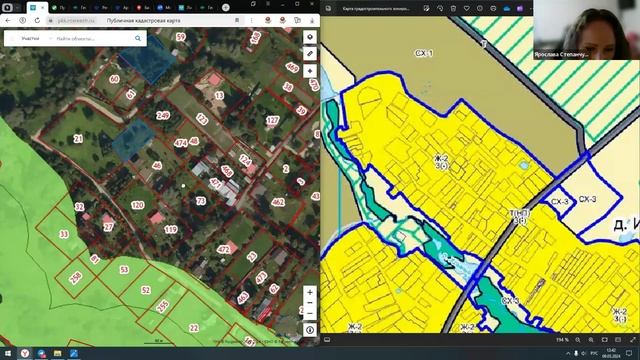Viewport: 640px width, 360px height.
Task: Select parcel 462 on the map
Action: pos(278,202)
